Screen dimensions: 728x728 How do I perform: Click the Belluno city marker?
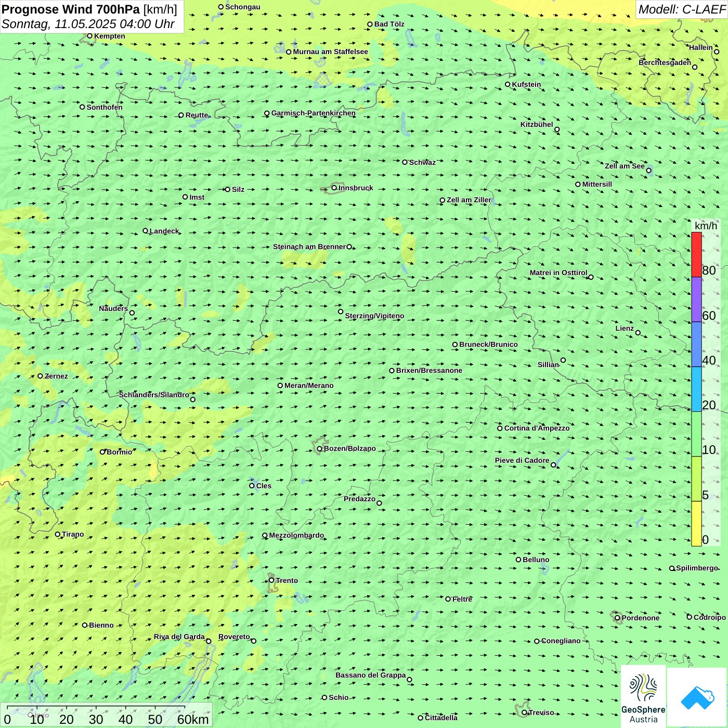click(x=518, y=560)
